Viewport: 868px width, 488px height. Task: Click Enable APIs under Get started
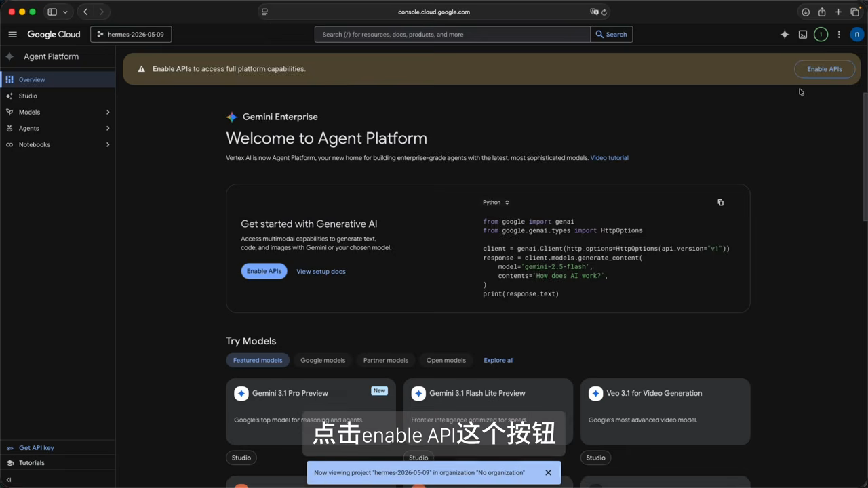[x=264, y=271]
